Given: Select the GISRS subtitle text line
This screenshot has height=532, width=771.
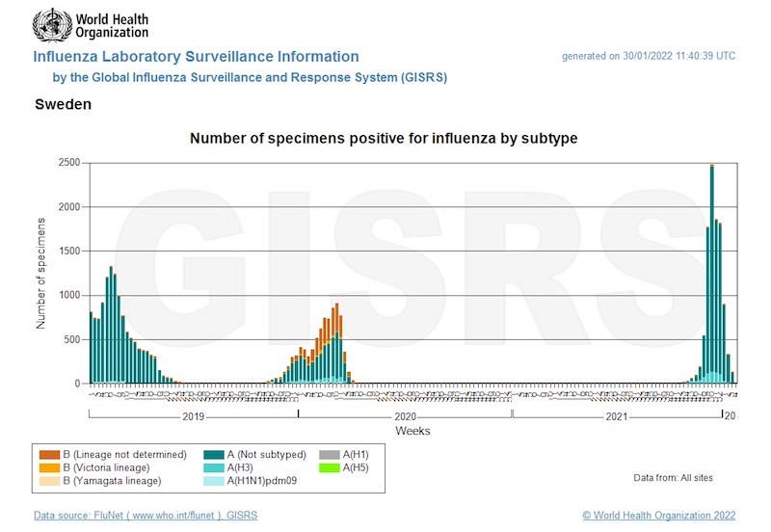Looking at the screenshot, I should click(250, 78).
